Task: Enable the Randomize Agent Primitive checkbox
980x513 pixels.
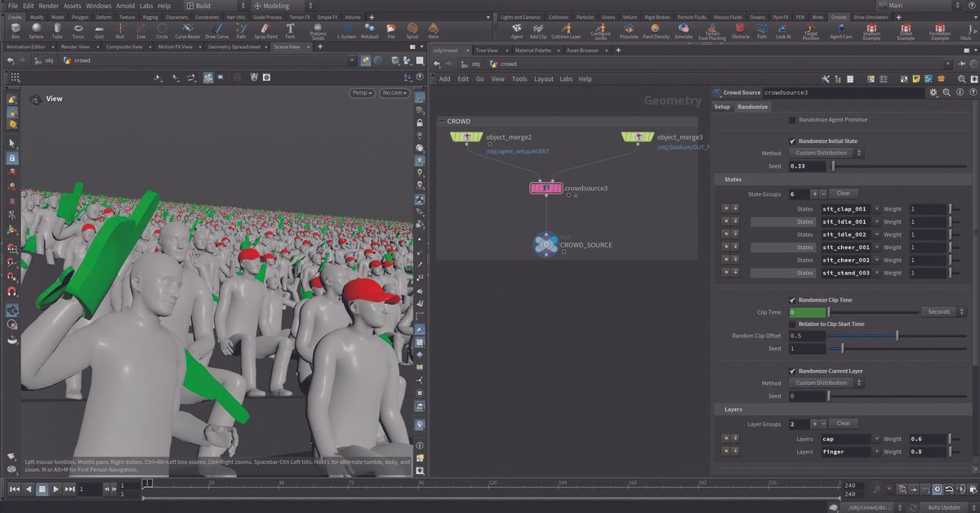Action: [792, 119]
